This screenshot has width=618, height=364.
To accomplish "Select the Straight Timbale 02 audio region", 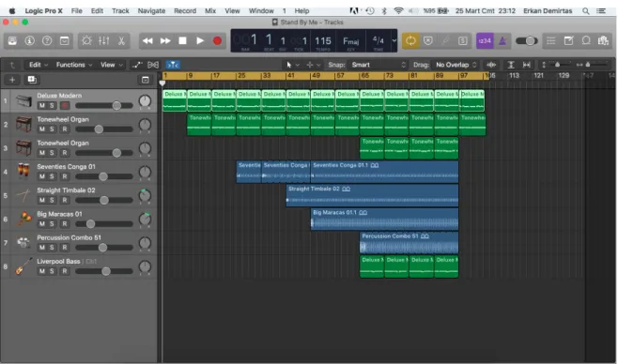I will (373, 195).
